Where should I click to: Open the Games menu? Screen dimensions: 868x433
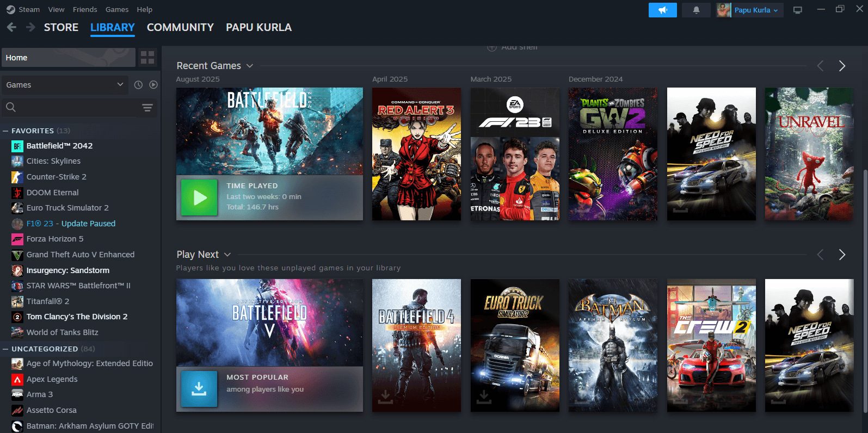[x=117, y=9]
